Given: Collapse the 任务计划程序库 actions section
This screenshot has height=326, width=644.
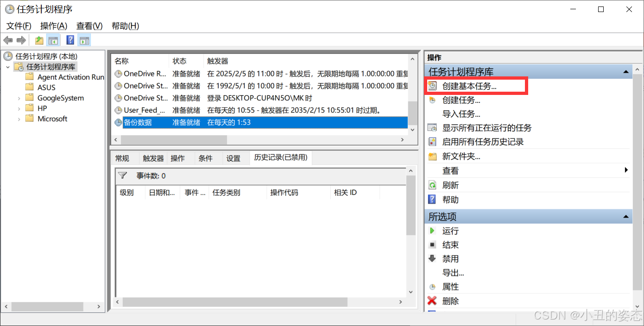Looking at the screenshot, I should (626, 72).
